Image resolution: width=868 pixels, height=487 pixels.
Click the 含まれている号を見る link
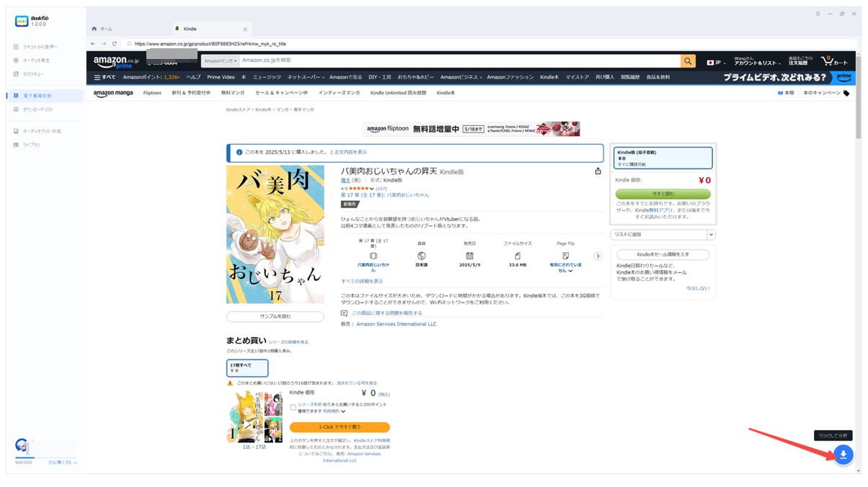(x=357, y=383)
